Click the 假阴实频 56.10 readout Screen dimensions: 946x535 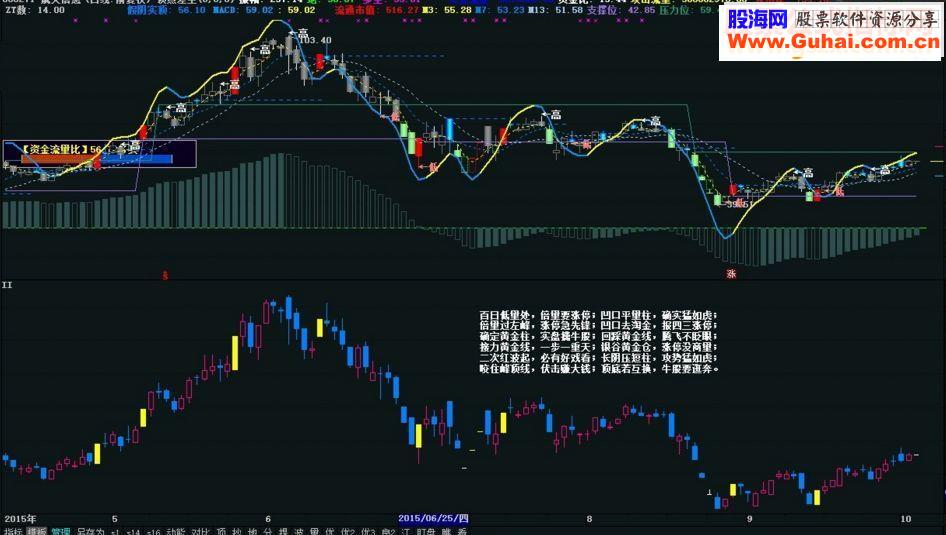tap(166, 10)
